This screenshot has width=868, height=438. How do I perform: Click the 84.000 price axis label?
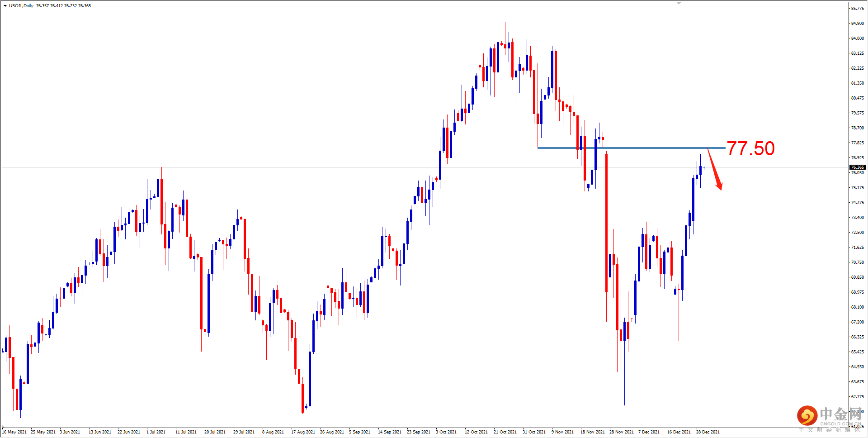pyautogui.click(x=858, y=38)
